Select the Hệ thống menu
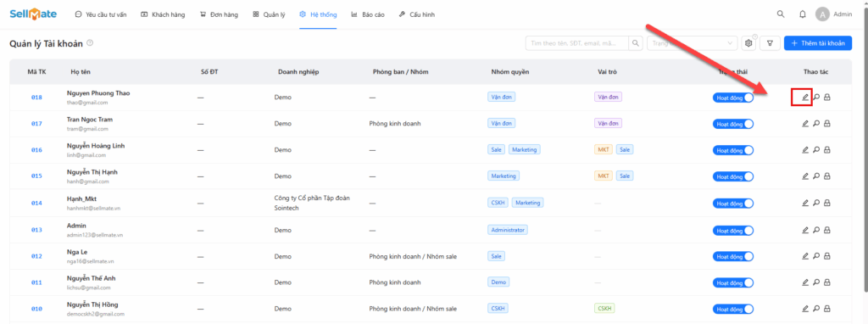Viewport: 868px width, 324px height. 318,15
